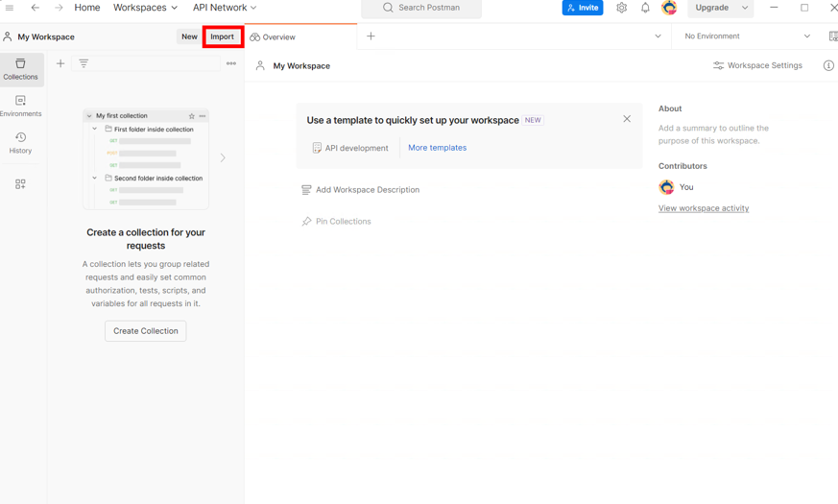This screenshot has height=504, width=838.
Task: Show workspace info circle icon
Action: click(x=828, y=65)
